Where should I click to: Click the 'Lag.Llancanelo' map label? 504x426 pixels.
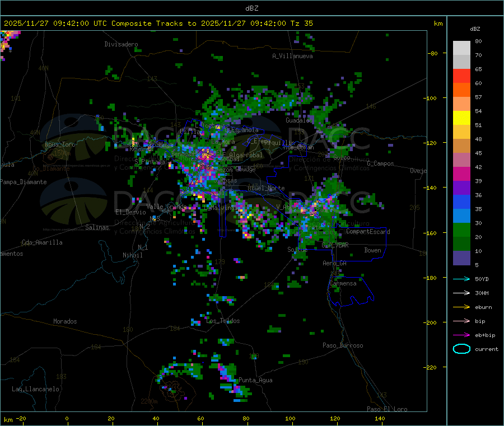(35, 390)
